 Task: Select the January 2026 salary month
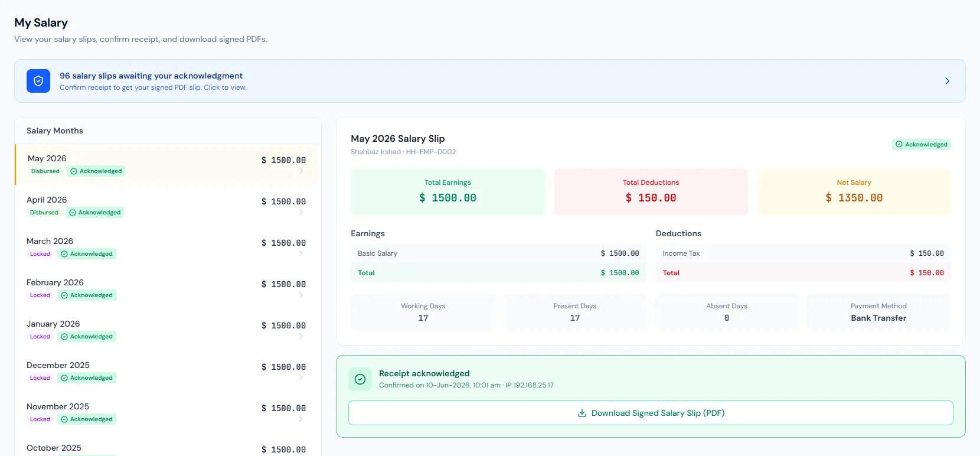168,330
